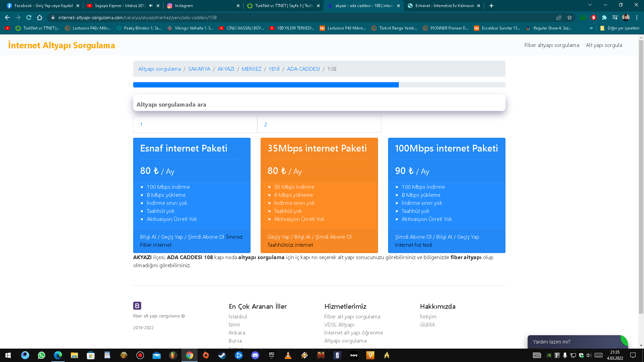The image size is (644, 362).
Task: Mute the Sagopa Kajmer tab audio
Action: click(x=151, y=6)
